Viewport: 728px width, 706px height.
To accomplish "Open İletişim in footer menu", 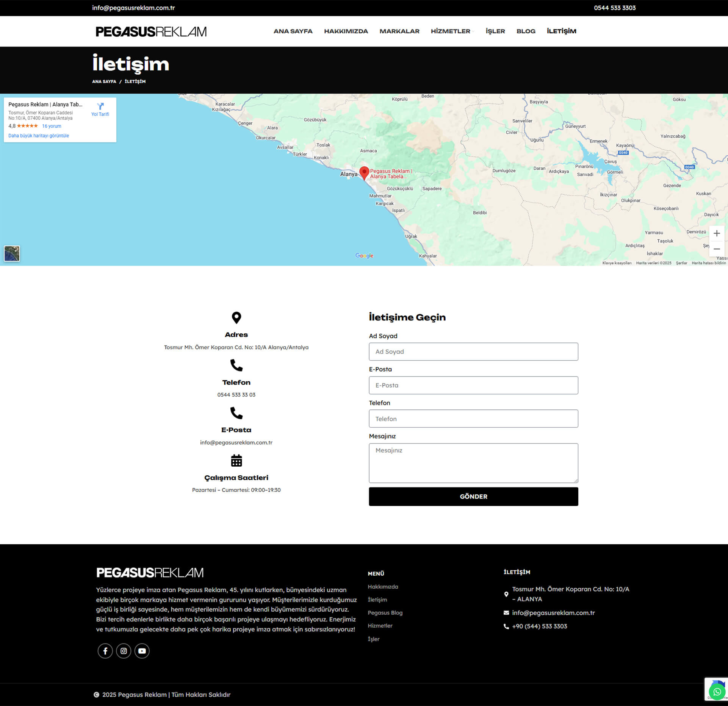I will click(x=377, y=600).
